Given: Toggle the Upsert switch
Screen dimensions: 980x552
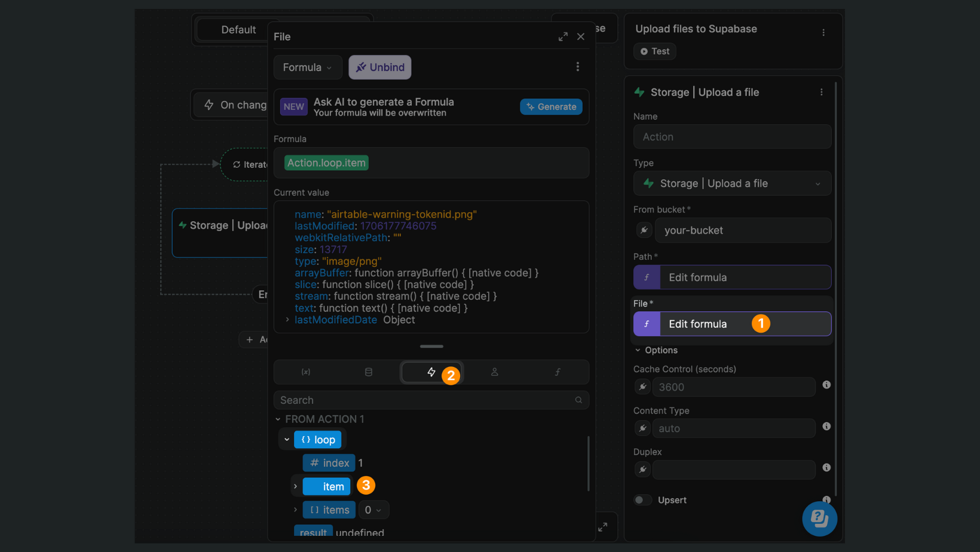Looking at the screenshot, I should pyautogui.click(x=643, y=500).
